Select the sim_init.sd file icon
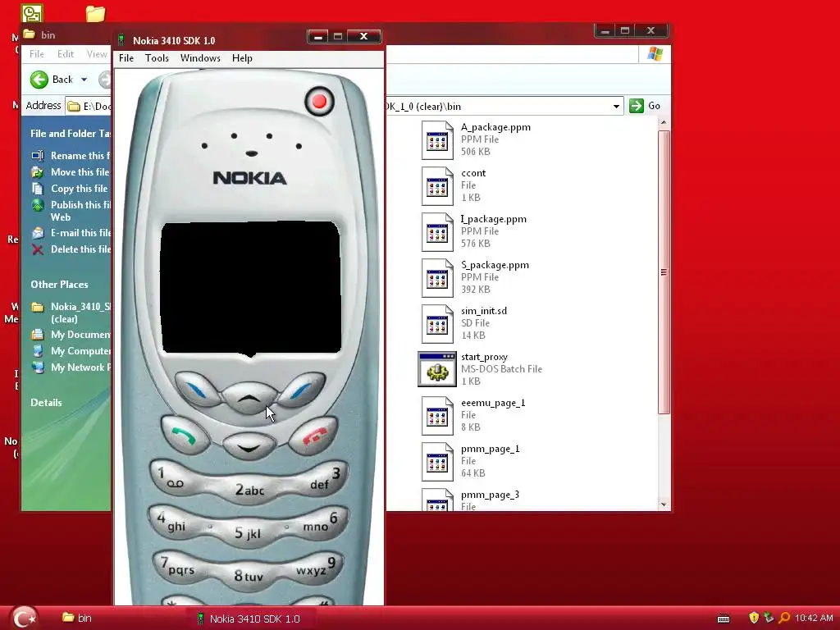Viewport: 840px width, 630px height. coord(437,323)
